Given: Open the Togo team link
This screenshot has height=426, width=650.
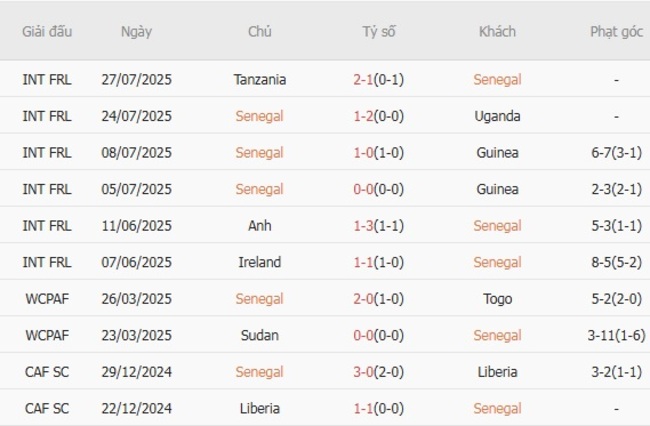Looking at the screenshot, I should (497, 299).
